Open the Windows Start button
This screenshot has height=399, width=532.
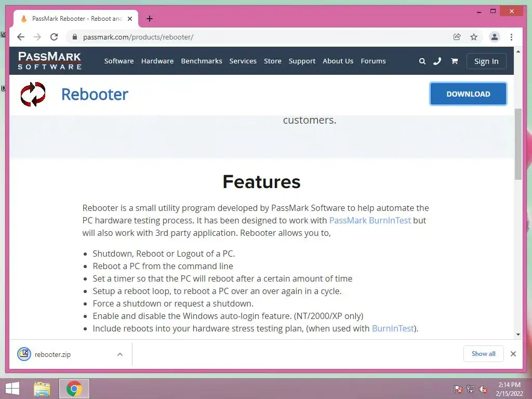[x=12, y=389]
